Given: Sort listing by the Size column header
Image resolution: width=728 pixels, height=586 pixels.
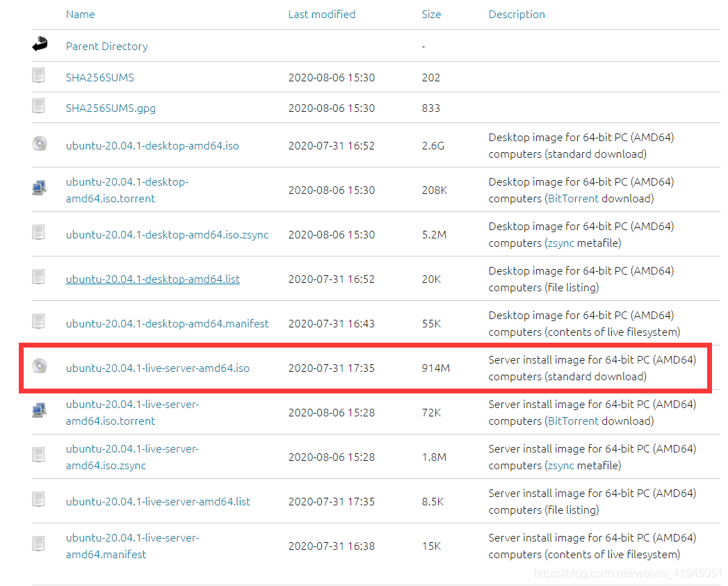Looking at the screenshot, I should [x=431, y=15].
